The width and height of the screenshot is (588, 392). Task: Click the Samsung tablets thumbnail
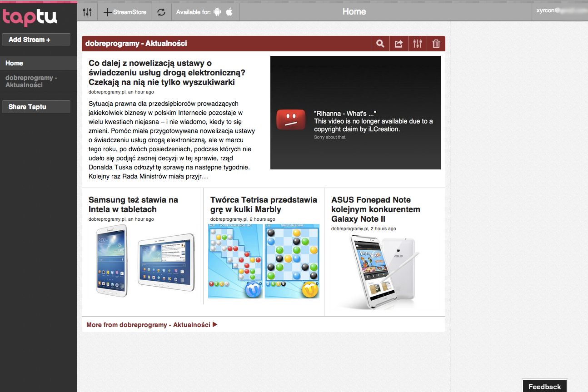pos(145,261)
